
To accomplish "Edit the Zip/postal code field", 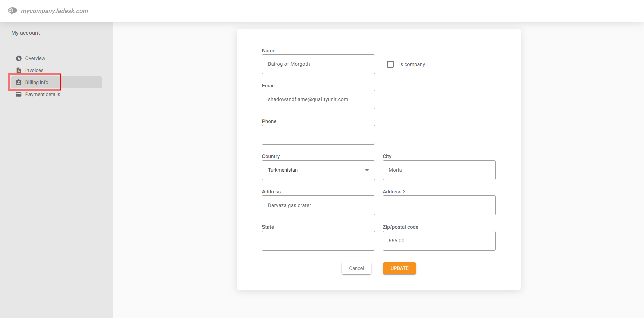I will pyautogui.click(x=439, y=241).
